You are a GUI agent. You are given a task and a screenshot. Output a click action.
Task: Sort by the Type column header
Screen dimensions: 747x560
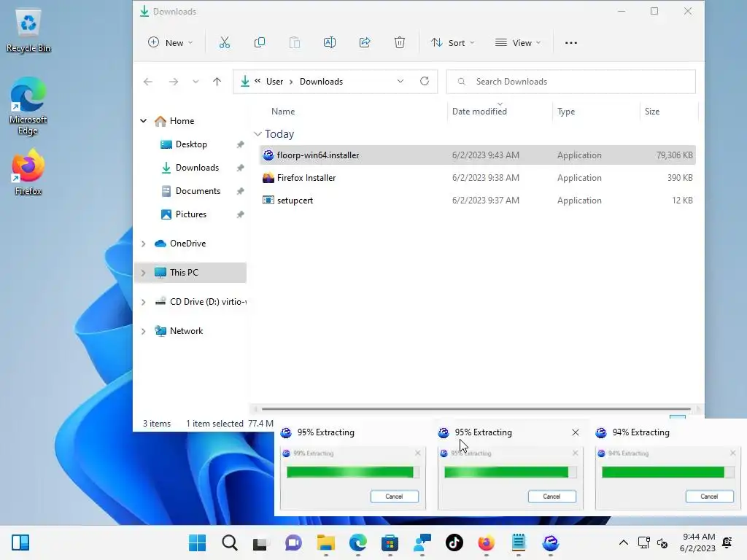pos(566,112)
